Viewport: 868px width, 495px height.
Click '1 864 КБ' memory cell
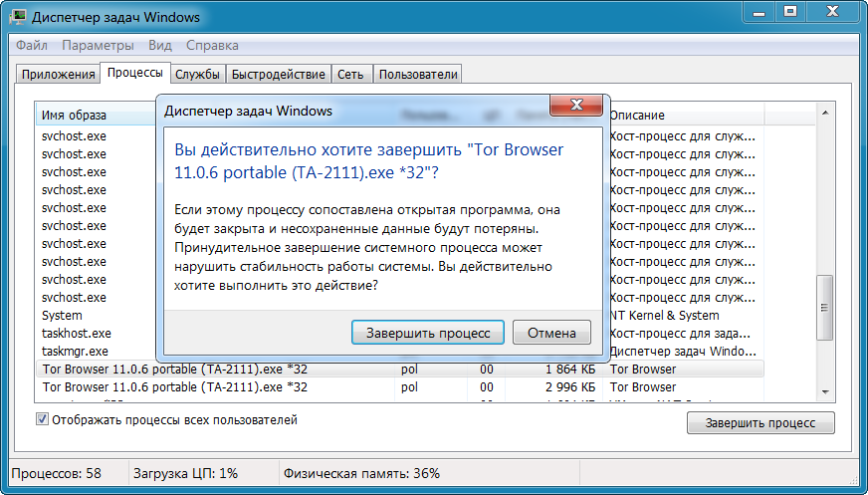click(570, 369)
